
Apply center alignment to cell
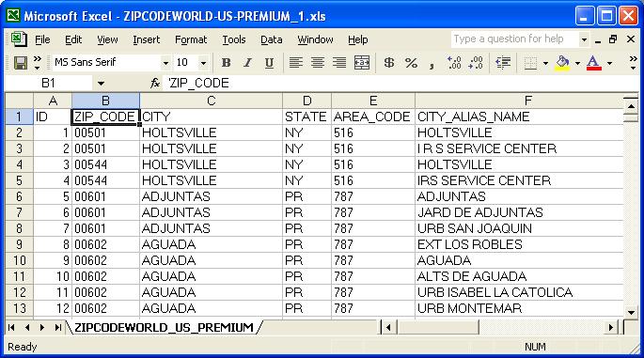(318, 63)
